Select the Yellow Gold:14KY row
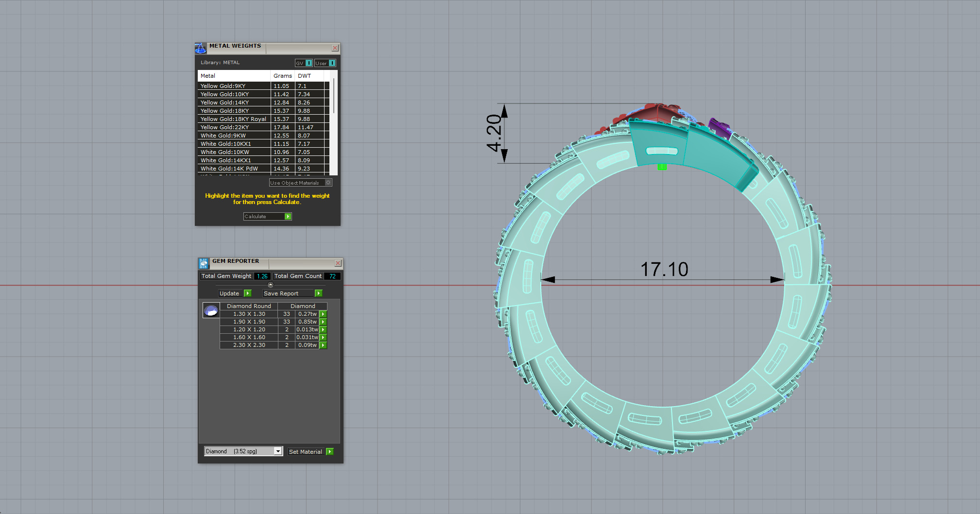 (263, 103)
